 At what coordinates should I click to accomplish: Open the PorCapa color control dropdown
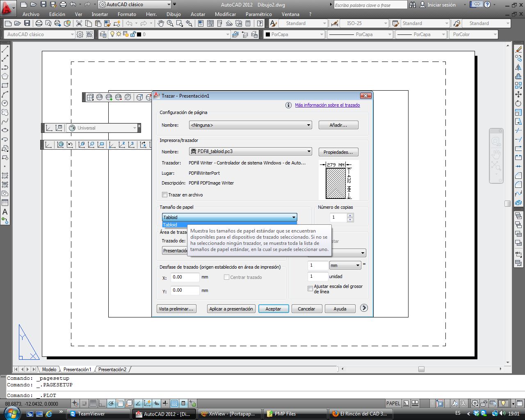coord(294,34)
